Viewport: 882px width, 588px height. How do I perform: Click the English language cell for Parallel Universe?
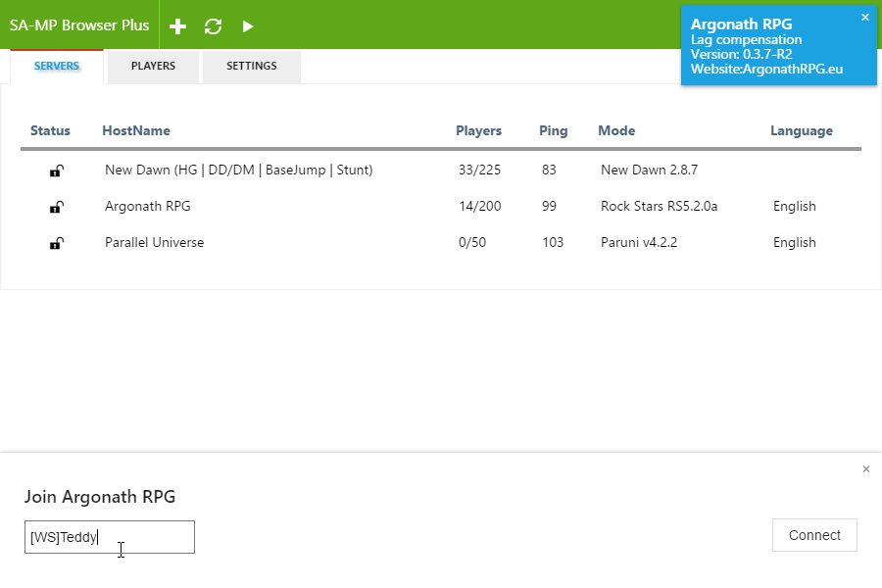[x=794, y=242]
